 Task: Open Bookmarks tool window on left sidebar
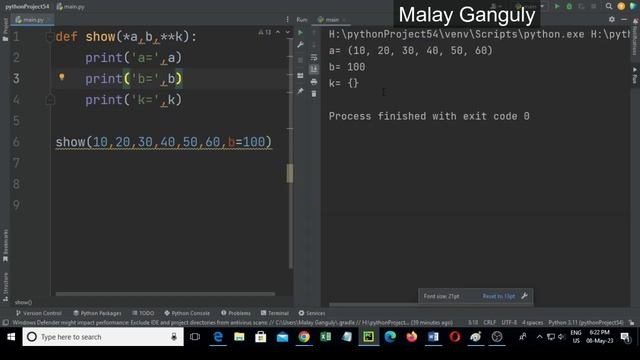pos(5,246)
